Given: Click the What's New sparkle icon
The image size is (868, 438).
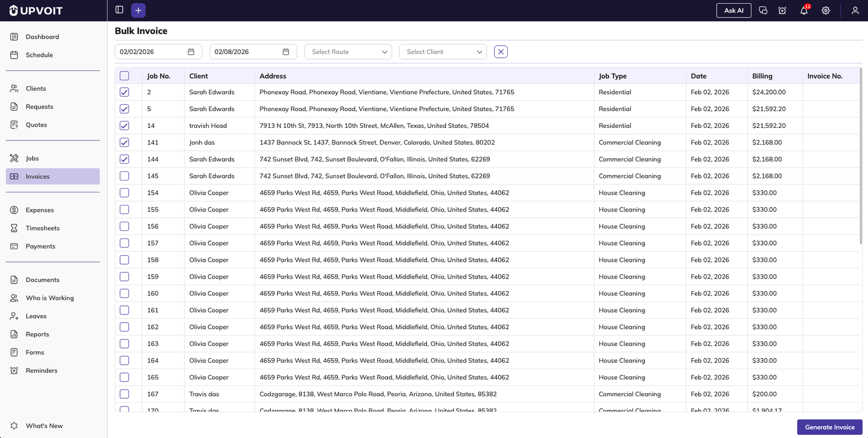Looking at the screenshot, I should pyautogui.click(x=14, y=426).
